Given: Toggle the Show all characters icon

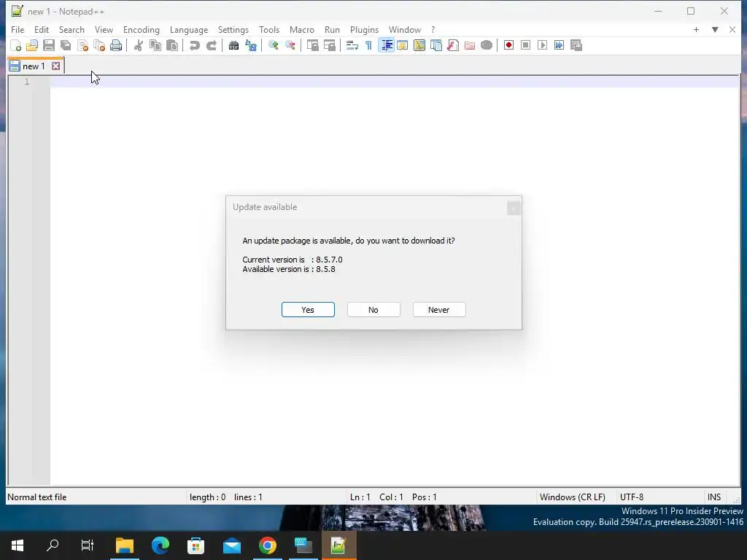Looking at the screenshot, I should tap(368, 45).
